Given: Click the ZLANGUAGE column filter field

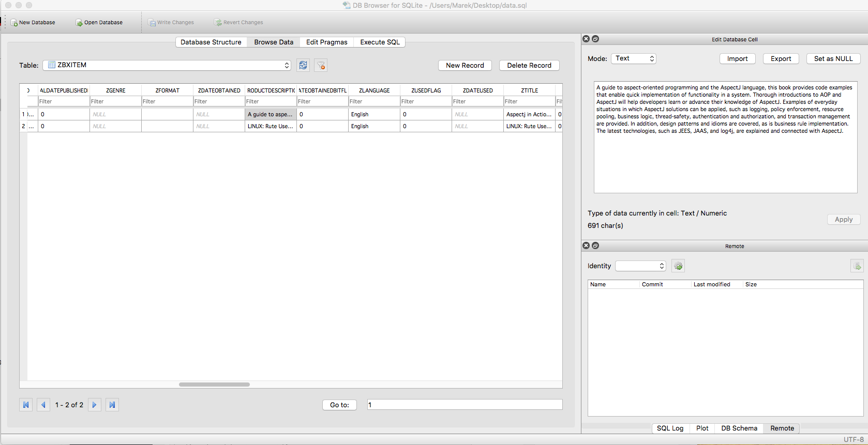Looking at the screenshot, I should (x=374, y=101).
